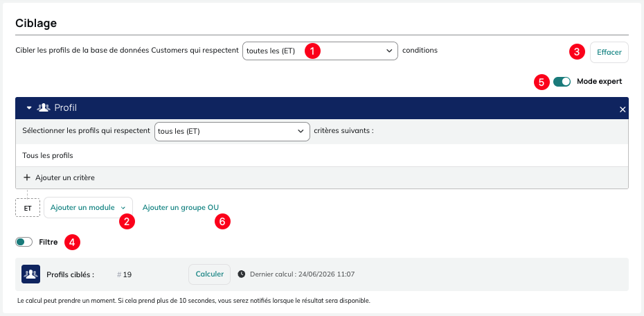Click the Effacer button
Image resolution: width=644 pixels, height=316 pixels.
(x=609, y=52)
